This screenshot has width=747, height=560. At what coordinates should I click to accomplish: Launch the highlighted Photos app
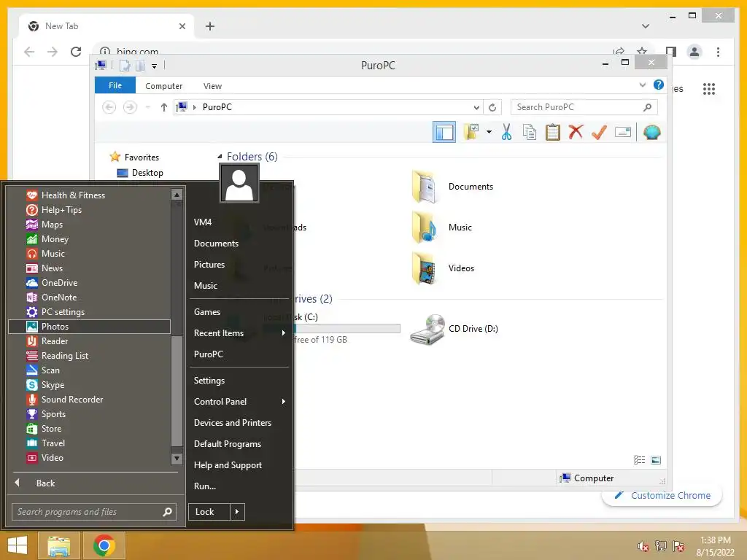tap(89, 327)
